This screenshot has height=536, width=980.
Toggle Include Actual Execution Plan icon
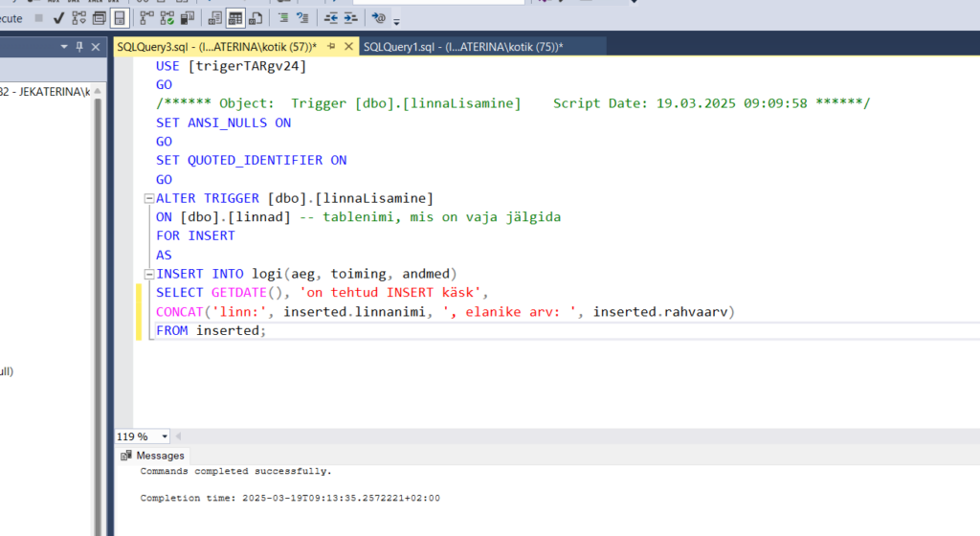[146, 18]
